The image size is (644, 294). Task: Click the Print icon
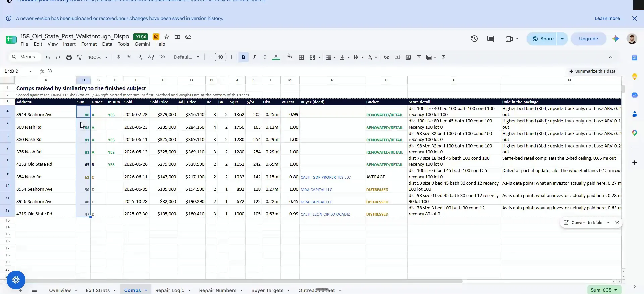[69, 57]
